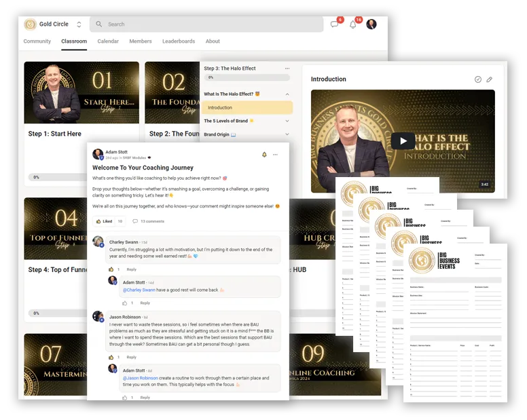Like Adam Stott's reply to Charley
This screenshot has width=527, height=420.
pos(125,303)
